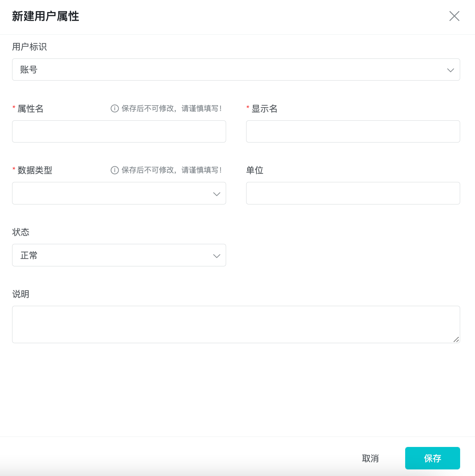Open the empty 数据类型 dropdown
The width and height of the screenshot is (475, 476).
tap(119, 193)
